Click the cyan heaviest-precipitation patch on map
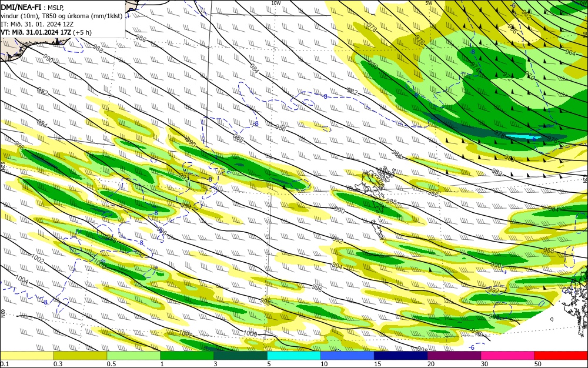The height and width of the screenshot is (368, 588). (524, 138)
